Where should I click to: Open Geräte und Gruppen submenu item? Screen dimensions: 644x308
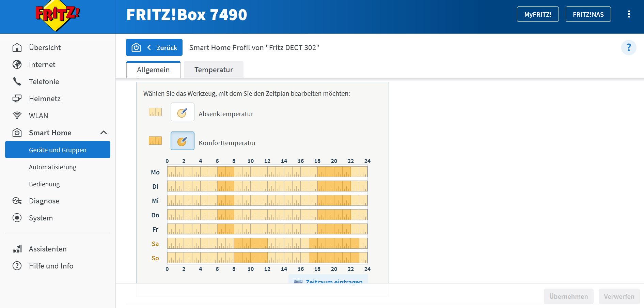(x=58, y=150)
